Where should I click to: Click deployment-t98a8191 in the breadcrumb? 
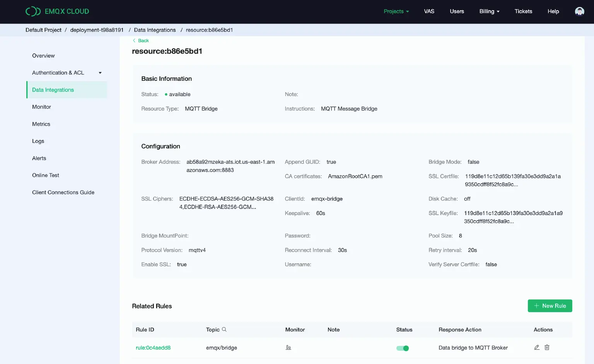97,30
